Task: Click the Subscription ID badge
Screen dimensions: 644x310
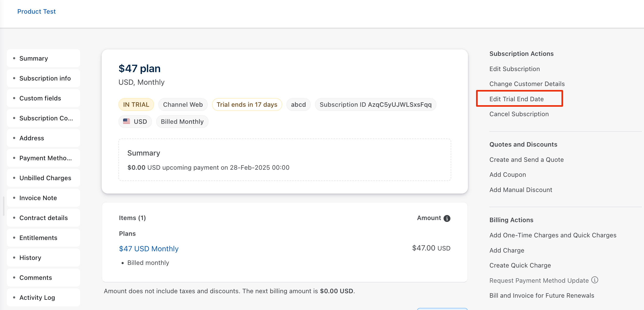Action: (375, 104)
